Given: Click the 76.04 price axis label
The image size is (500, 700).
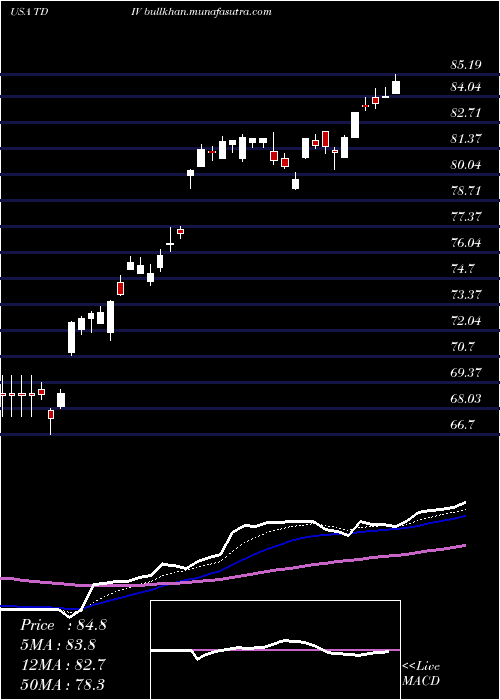Looking at the screenshot, I should [x=466, y=243].
